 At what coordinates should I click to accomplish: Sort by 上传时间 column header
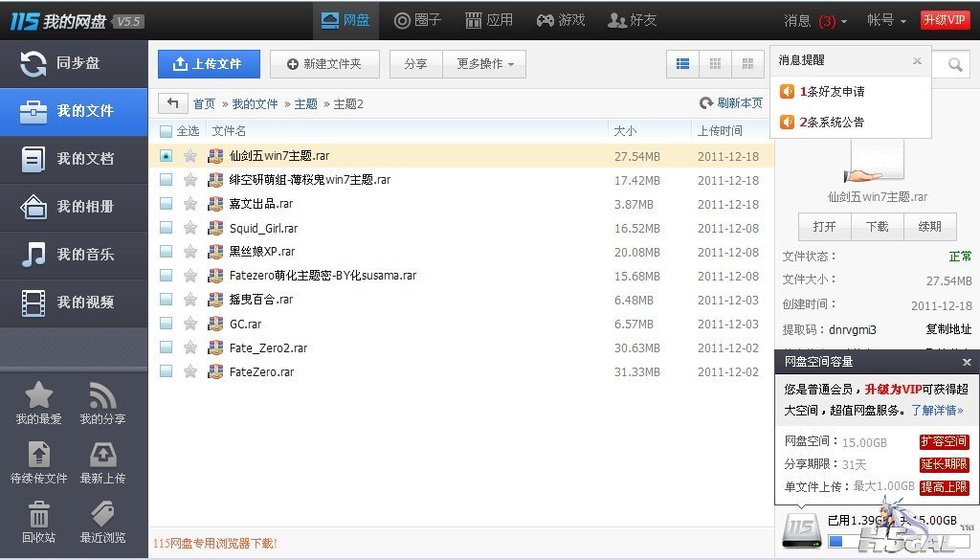720,131
